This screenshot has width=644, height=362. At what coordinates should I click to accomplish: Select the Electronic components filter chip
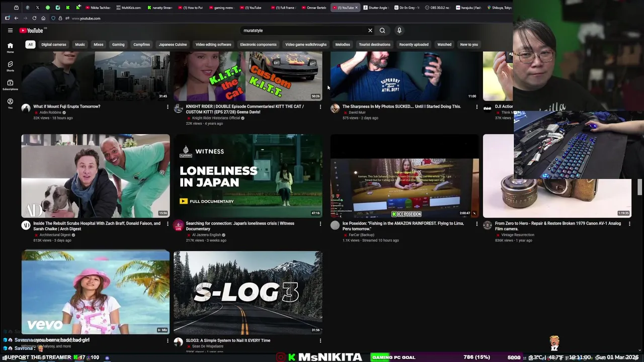258,44
